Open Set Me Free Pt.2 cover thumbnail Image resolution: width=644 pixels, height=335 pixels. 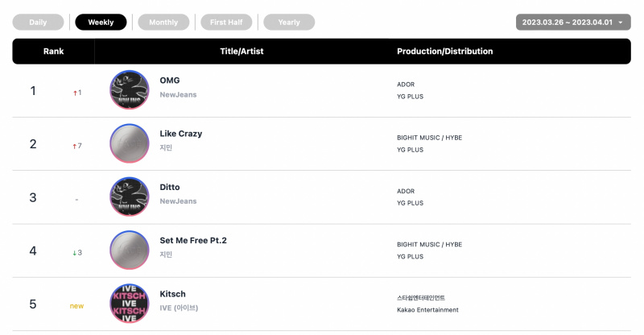(x=130, y=250)
